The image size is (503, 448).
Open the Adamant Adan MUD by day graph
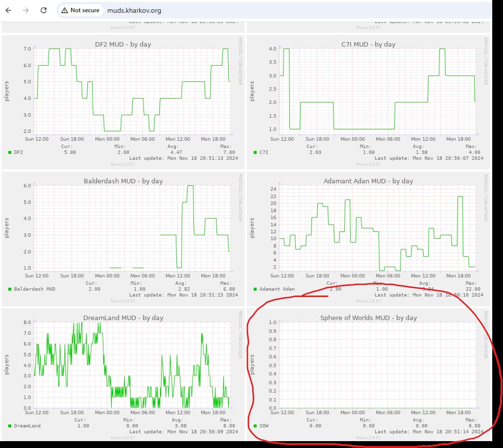[369, 239]
